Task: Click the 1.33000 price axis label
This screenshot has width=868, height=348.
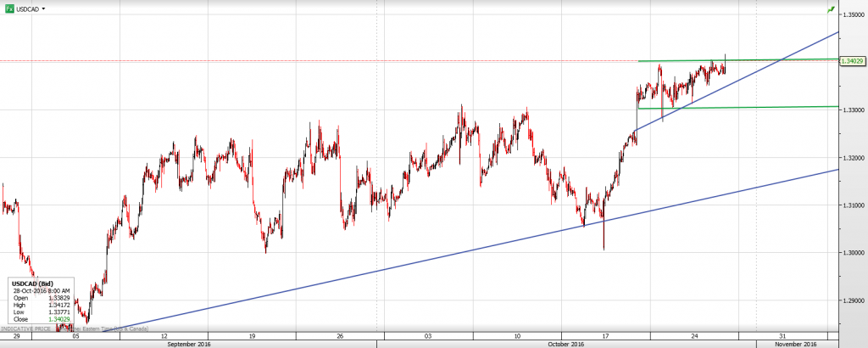Action: click(852, 110)
